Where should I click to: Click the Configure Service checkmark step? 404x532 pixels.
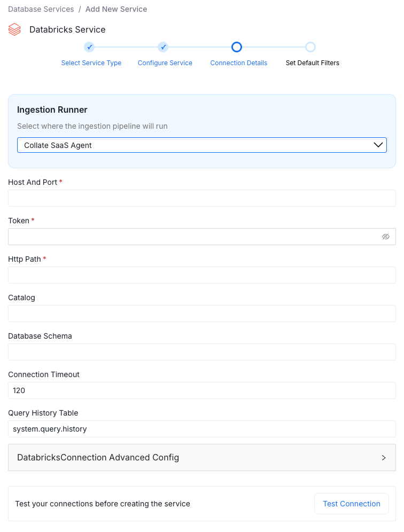coord(163,47)
